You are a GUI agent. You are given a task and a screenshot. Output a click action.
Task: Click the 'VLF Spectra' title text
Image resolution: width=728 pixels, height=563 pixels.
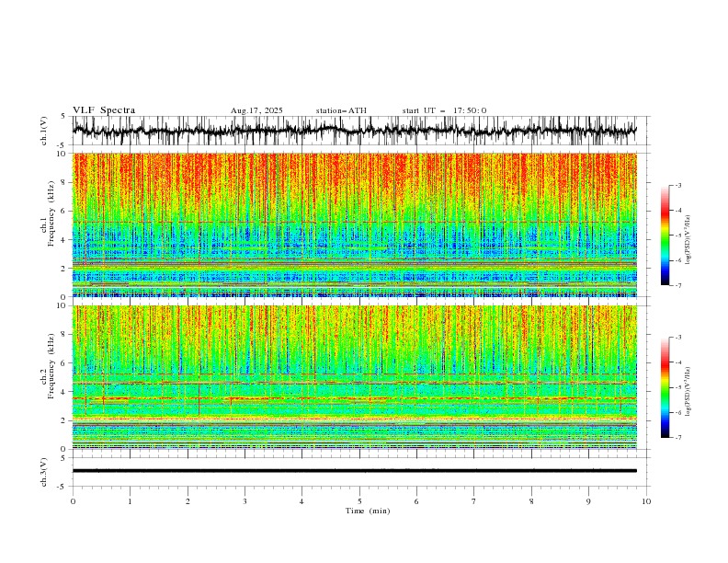coord(104,110)
